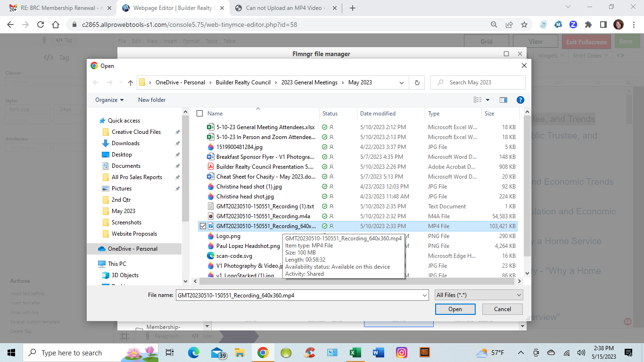Click the Up one level arrow
This screenshot has width=644, height=362.
coord(131,82)
